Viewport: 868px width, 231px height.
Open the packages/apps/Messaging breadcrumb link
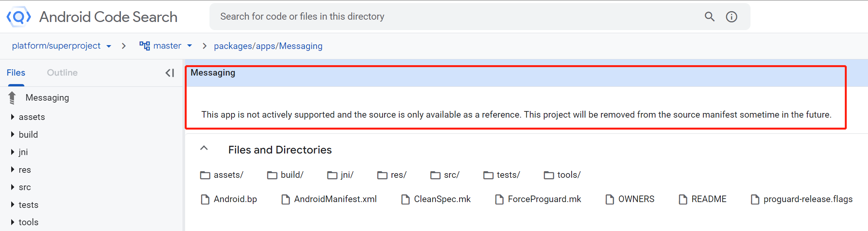tap(268, 46)
